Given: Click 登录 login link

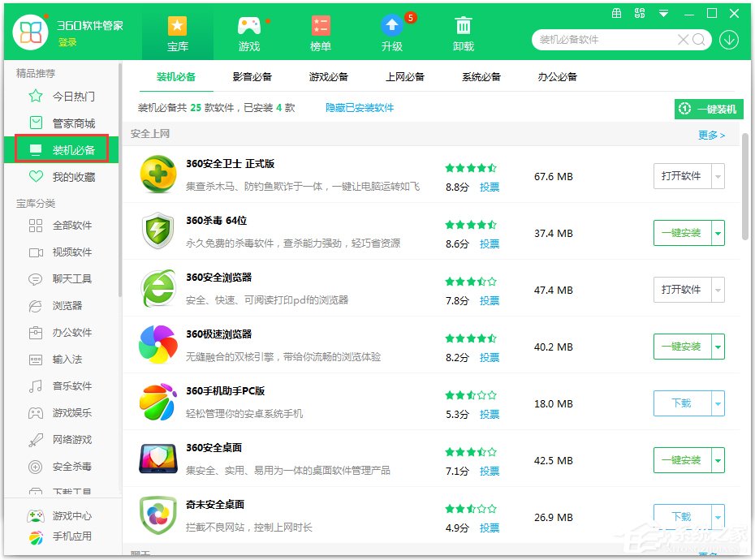Looking at the screenshot, I should coord(67,42).
